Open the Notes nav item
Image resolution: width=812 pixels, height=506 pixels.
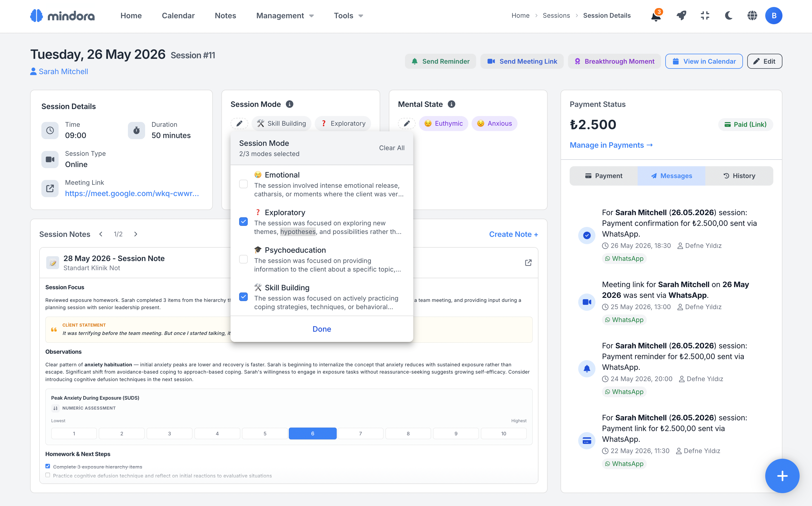click(225, 16)
